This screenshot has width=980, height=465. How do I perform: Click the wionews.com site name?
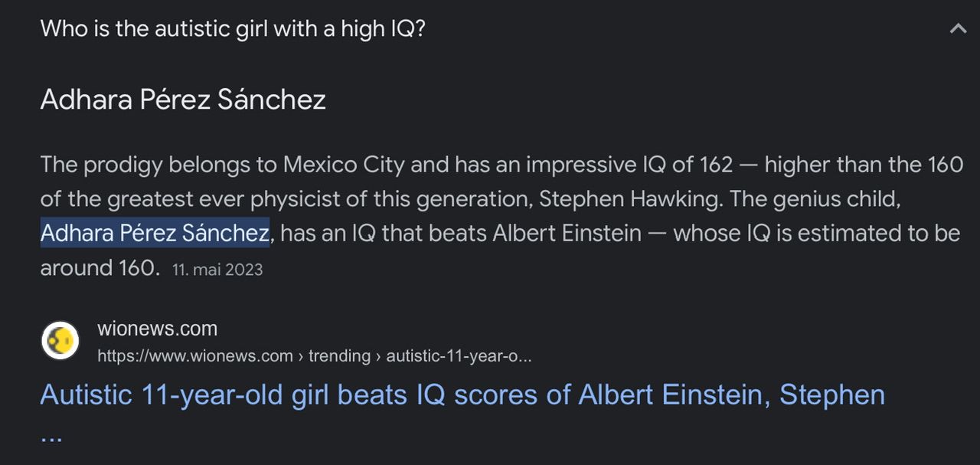pos(157,329)
